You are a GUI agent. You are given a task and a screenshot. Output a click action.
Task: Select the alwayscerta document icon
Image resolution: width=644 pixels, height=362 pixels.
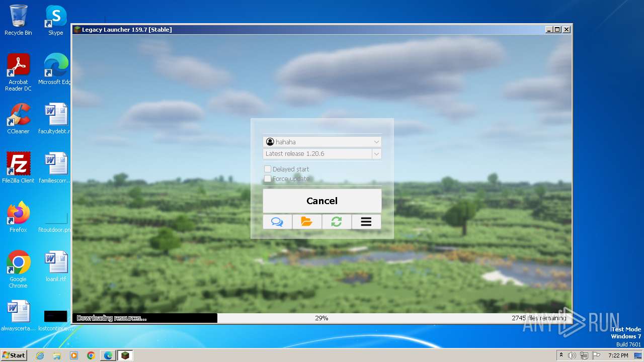click(18, 316)
